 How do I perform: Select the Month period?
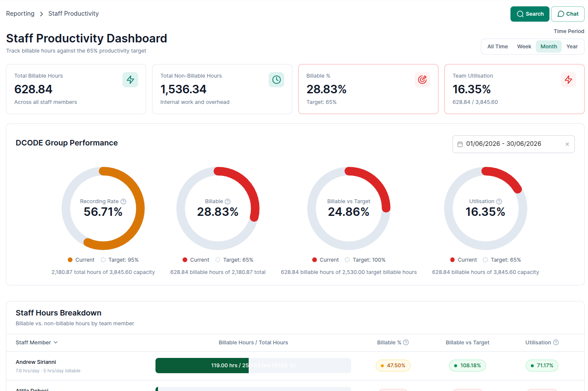pyautogui.click(x=549, y=47)
